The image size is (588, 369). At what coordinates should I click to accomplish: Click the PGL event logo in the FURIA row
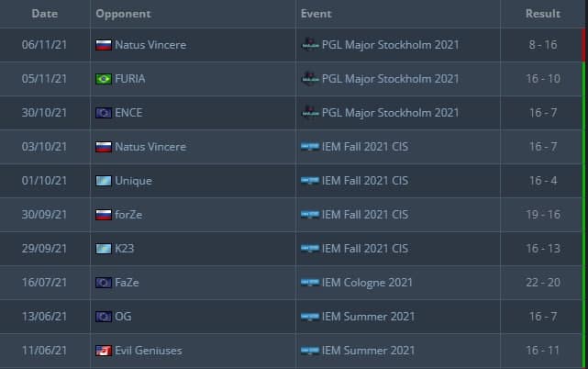309,79
